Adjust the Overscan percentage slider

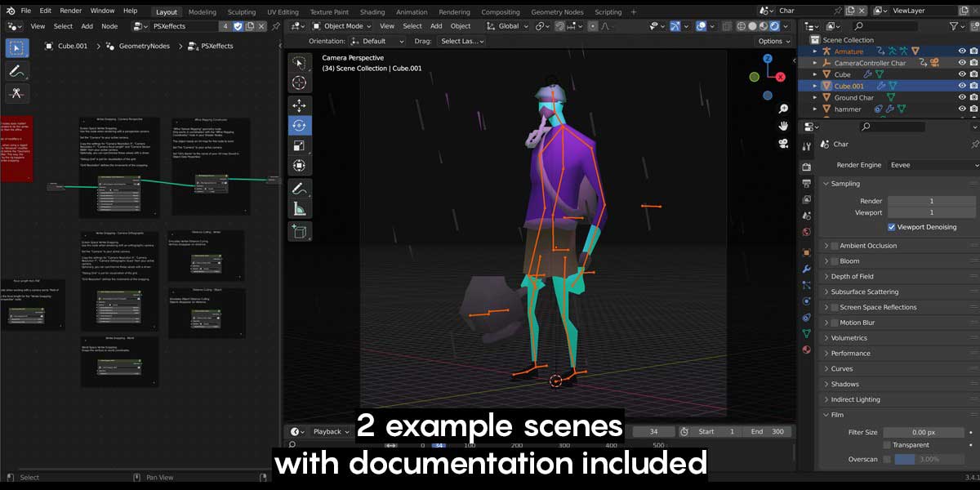931,459
